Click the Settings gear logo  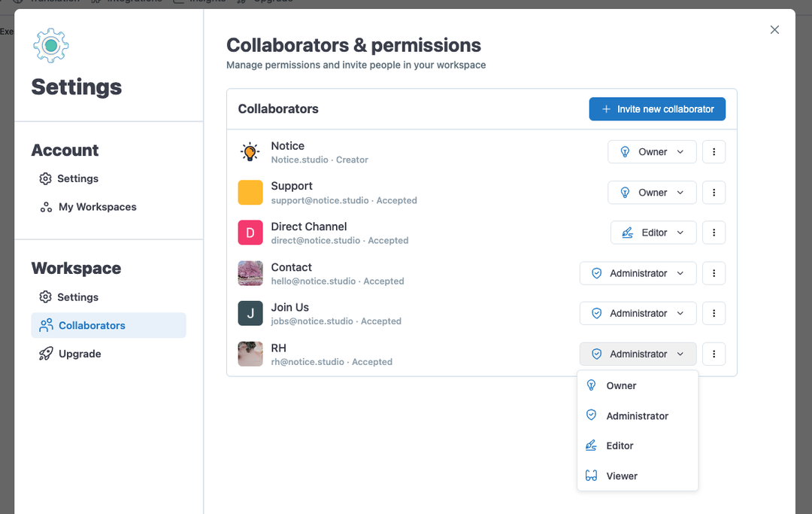[x=51, y=46]
